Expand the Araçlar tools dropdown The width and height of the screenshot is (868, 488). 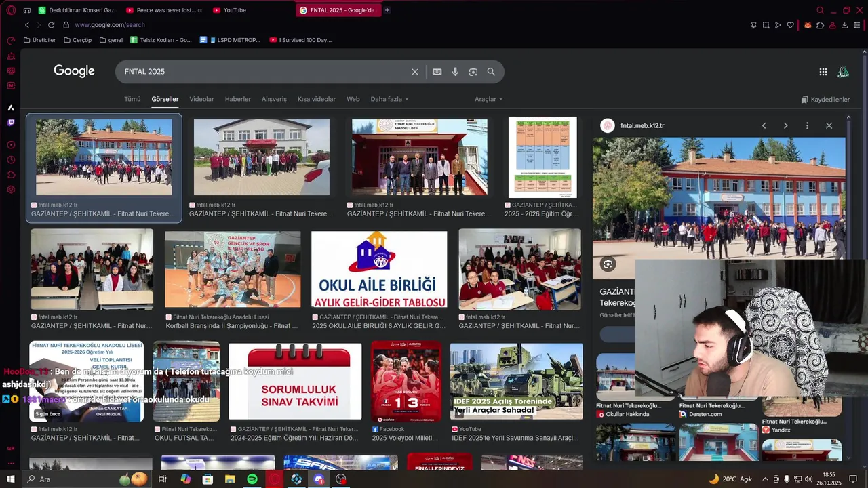pyautogui.click(x=488, y=99)
